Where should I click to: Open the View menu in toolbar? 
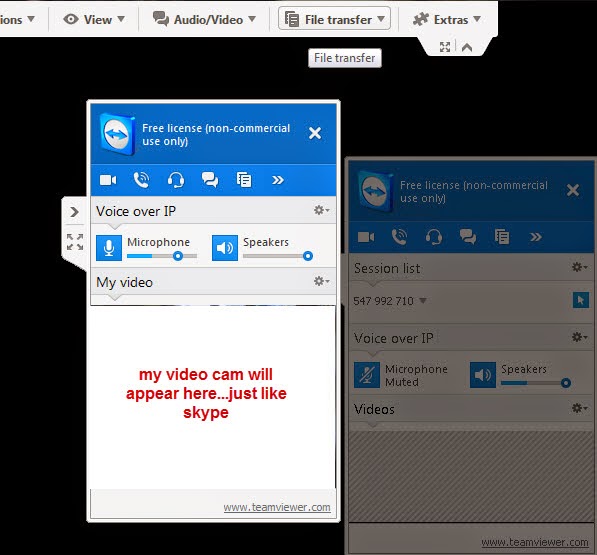click(94, 19)
